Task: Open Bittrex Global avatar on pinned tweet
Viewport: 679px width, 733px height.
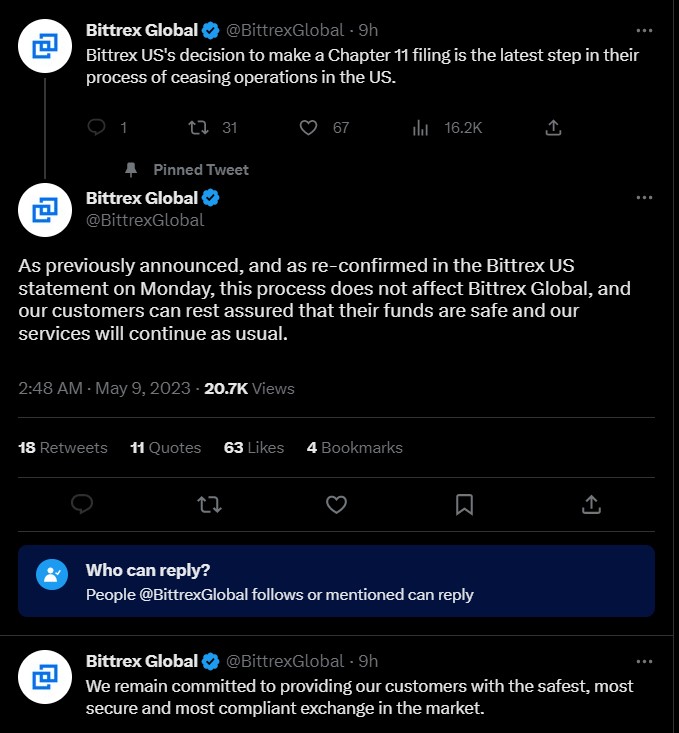Action: pos(45,210)
